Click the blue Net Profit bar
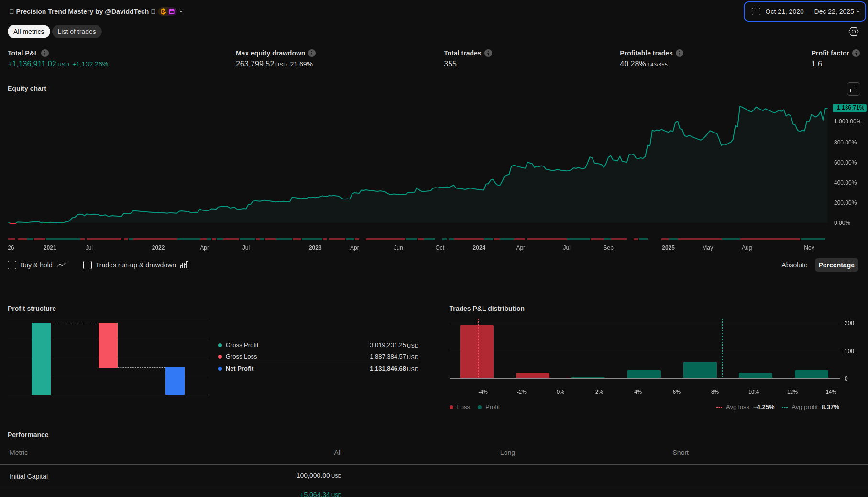This screenshot has width=868, height=497. [x=175, y=381]
